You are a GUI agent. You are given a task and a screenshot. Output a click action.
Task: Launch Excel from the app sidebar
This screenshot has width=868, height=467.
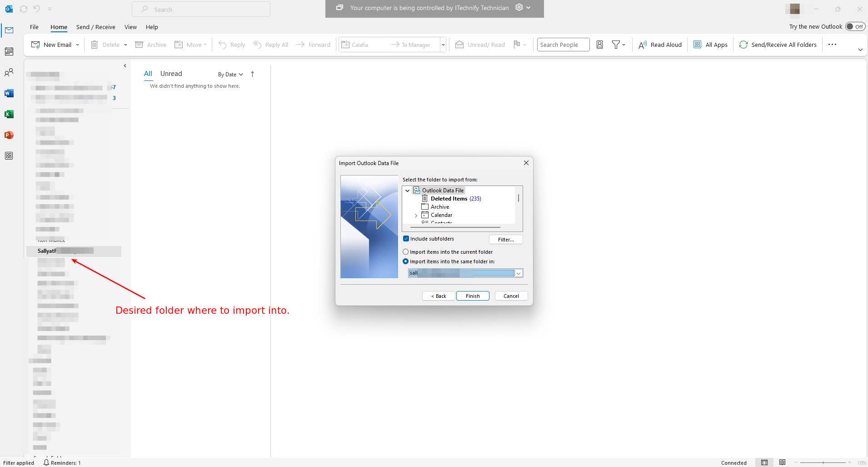(9, 114)
